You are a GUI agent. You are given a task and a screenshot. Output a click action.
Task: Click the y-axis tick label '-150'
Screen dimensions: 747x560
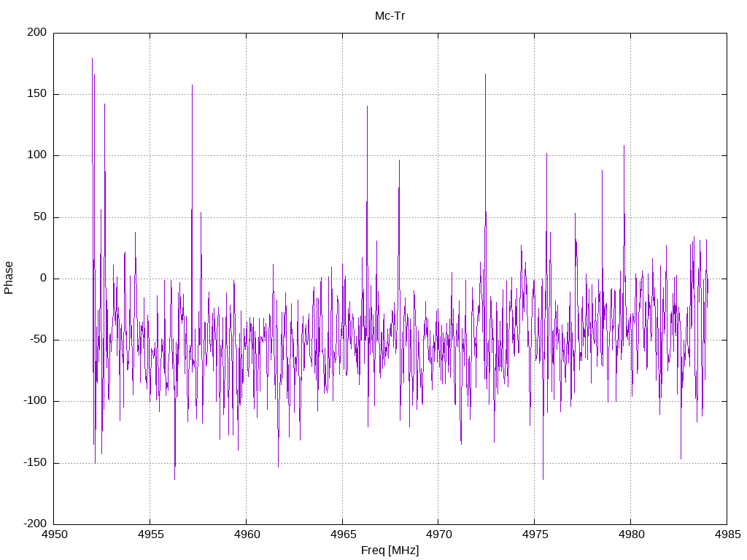[x=35, y=462]
